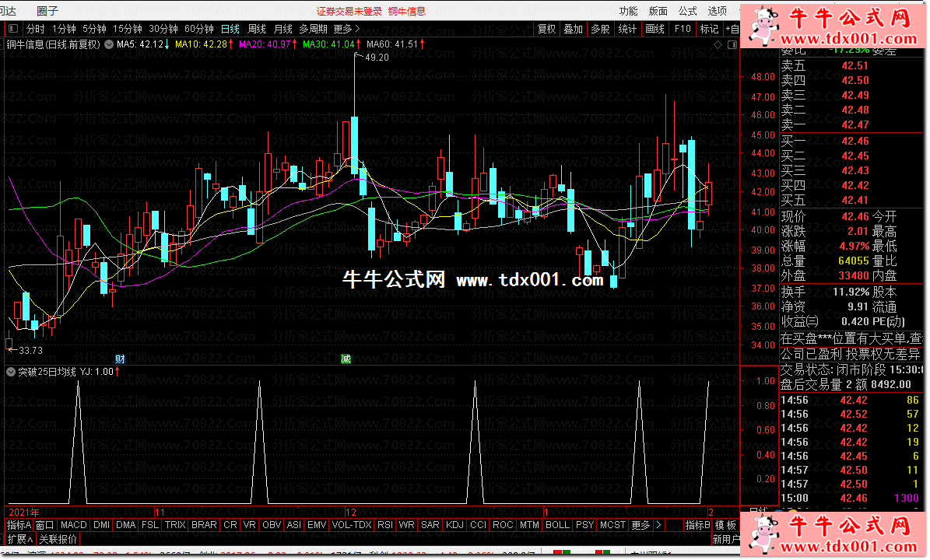Click the left panel toggle icon beside 分时
This screenshot has width=930, height=560.
click(x=13, y=29)
